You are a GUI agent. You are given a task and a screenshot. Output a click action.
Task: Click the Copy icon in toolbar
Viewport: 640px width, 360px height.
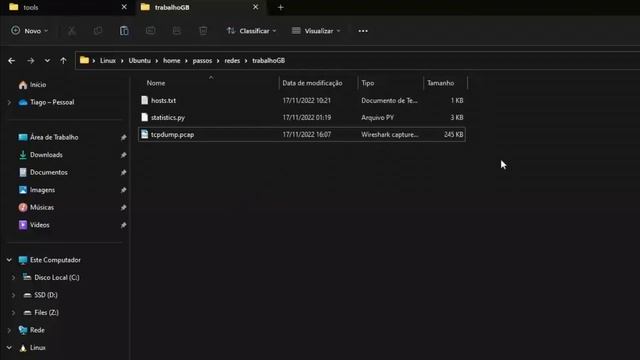98,31
